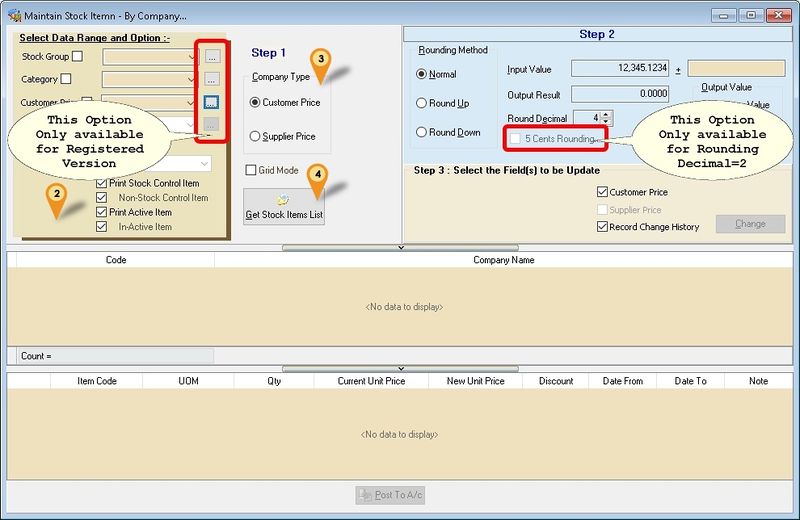Open the Stock Group dropdown list
The width and height of the screenshot is (800, 520).
point(192,57)
